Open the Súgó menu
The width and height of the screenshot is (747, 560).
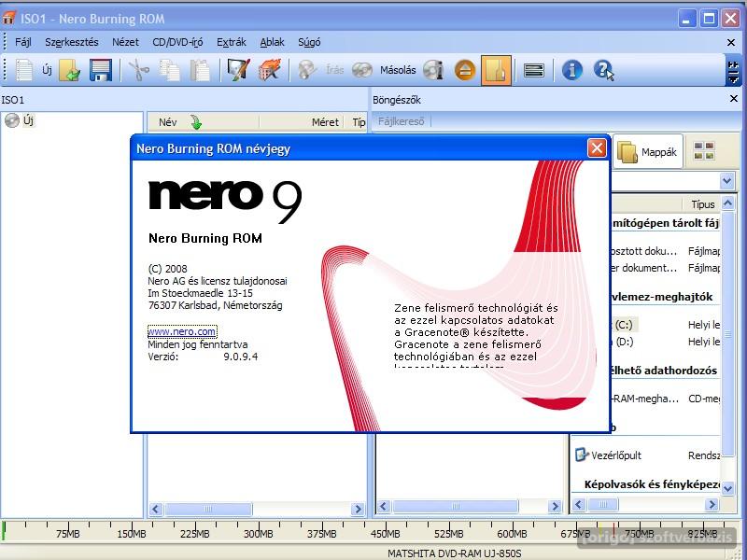[x=309, y=42]
